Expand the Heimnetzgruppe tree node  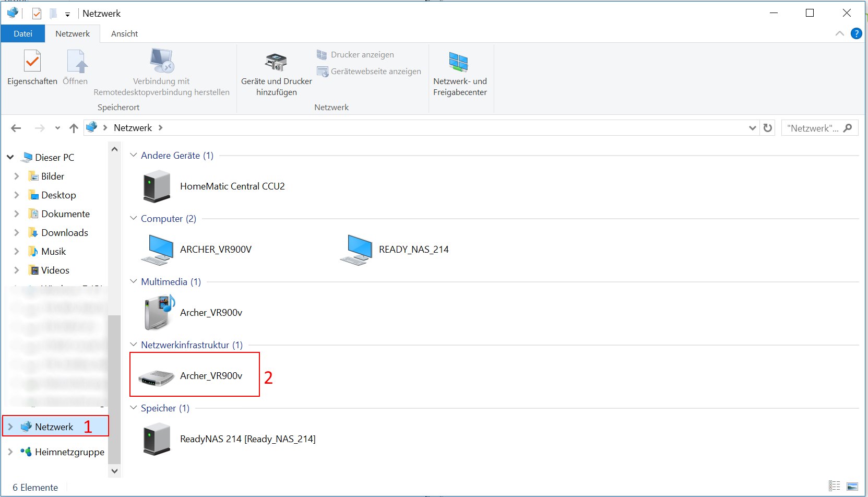pos(10,452)
